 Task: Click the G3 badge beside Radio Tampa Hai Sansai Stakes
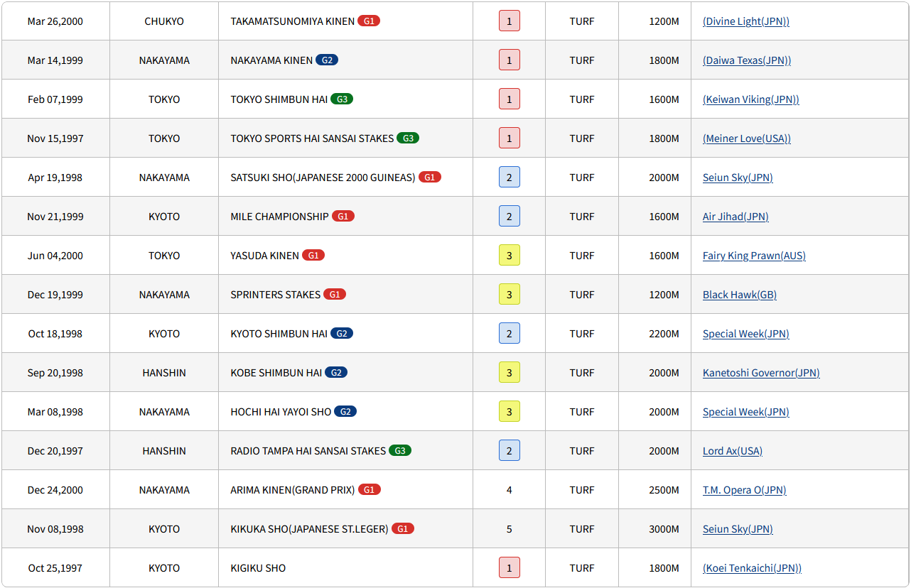click(x=400, y=451)
